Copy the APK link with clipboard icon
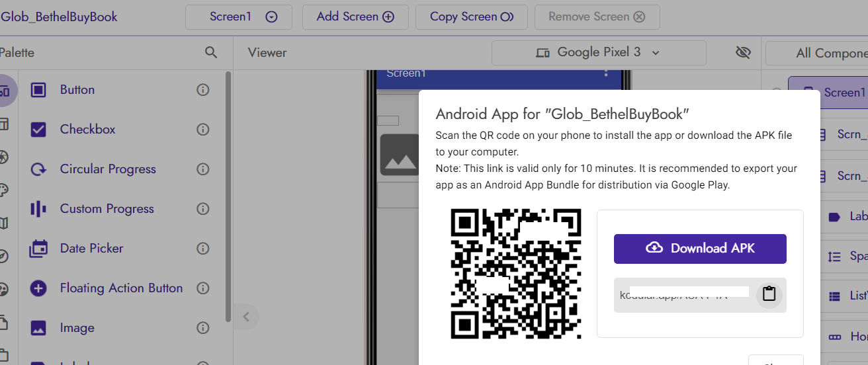The height and width of the screenshot is (365, 868). (x=769, y=294)
